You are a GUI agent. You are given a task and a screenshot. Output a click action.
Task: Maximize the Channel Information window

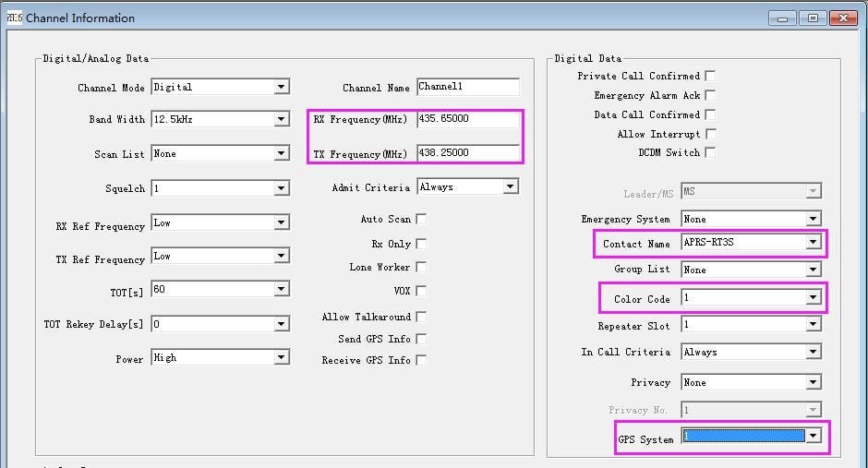(x=814, y=18)
